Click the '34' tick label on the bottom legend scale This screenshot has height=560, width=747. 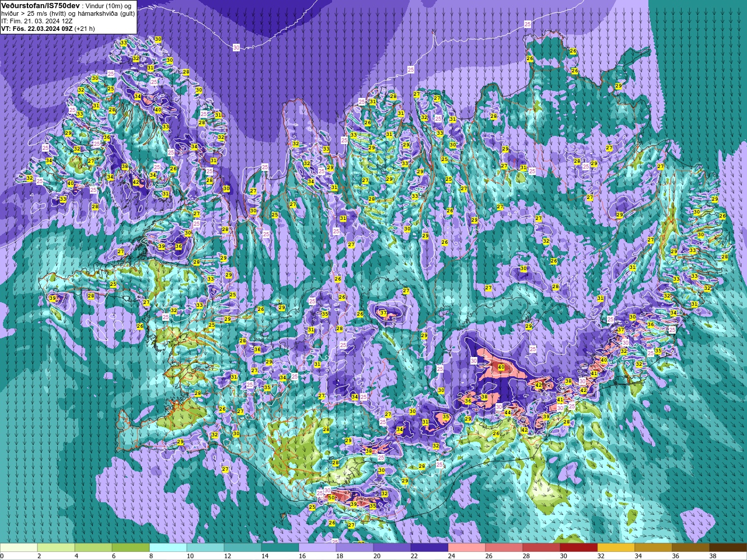638,556
